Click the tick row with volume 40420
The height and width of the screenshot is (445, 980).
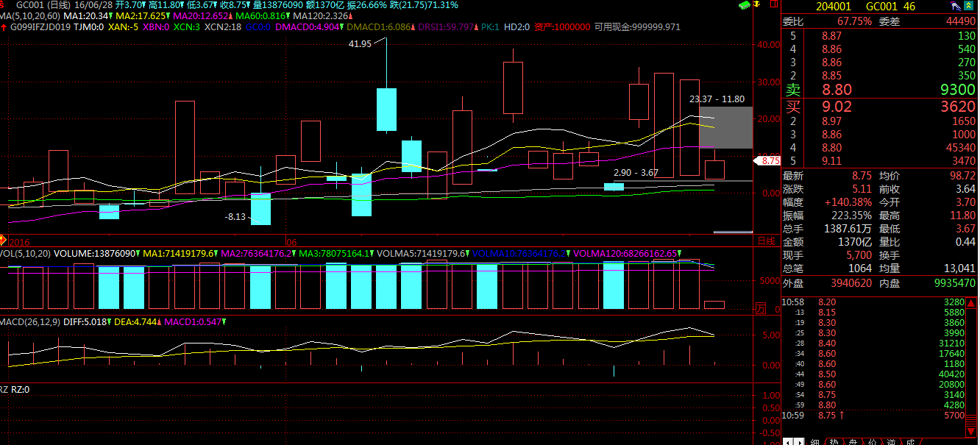[873, 374]
